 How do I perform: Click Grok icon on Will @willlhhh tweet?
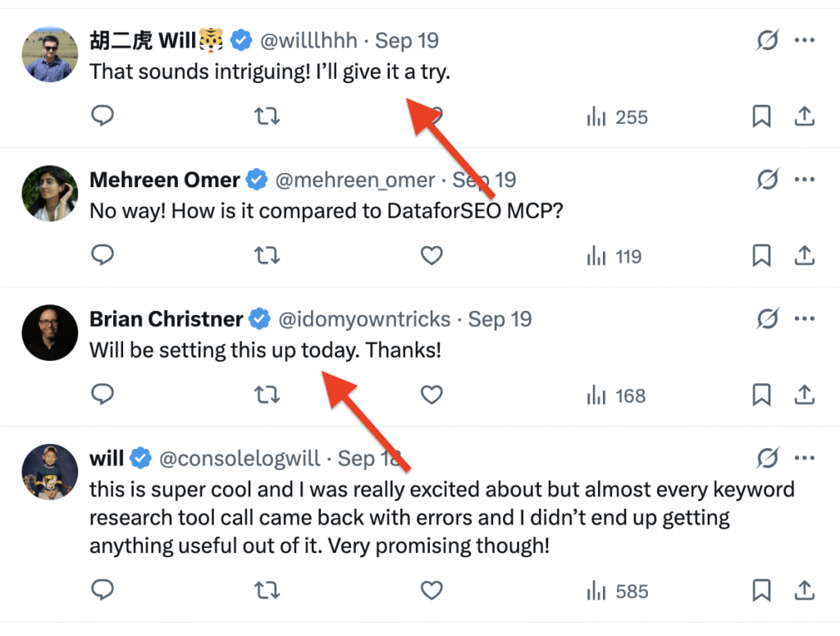coord(767,39)
